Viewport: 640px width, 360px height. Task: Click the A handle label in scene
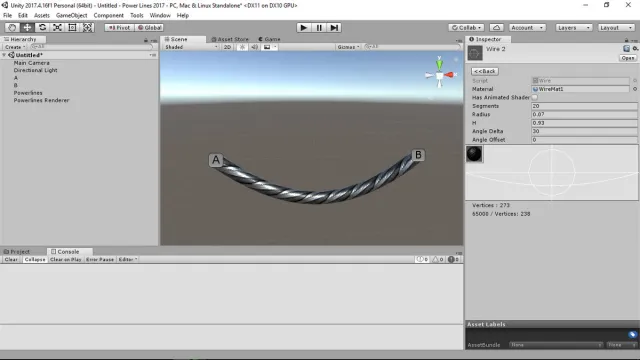pyautogui.click(x=216, y=160)
